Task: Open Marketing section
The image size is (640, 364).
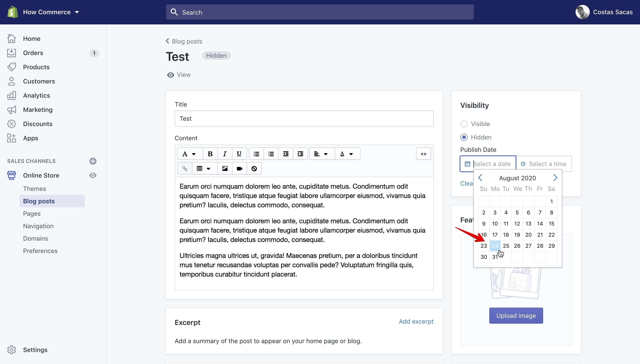Action: click(x=38, y=110)
